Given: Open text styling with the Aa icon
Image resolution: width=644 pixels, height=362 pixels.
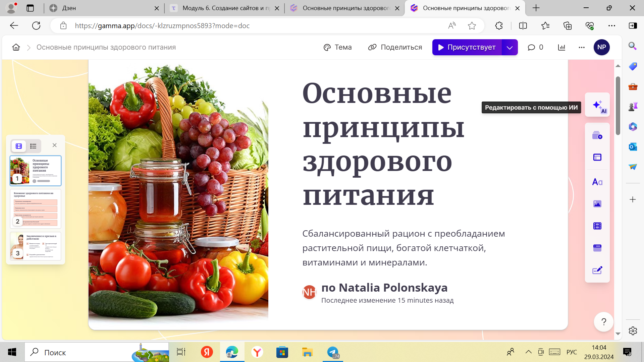Looking at the screenshot, I should [x=598, y=182].
